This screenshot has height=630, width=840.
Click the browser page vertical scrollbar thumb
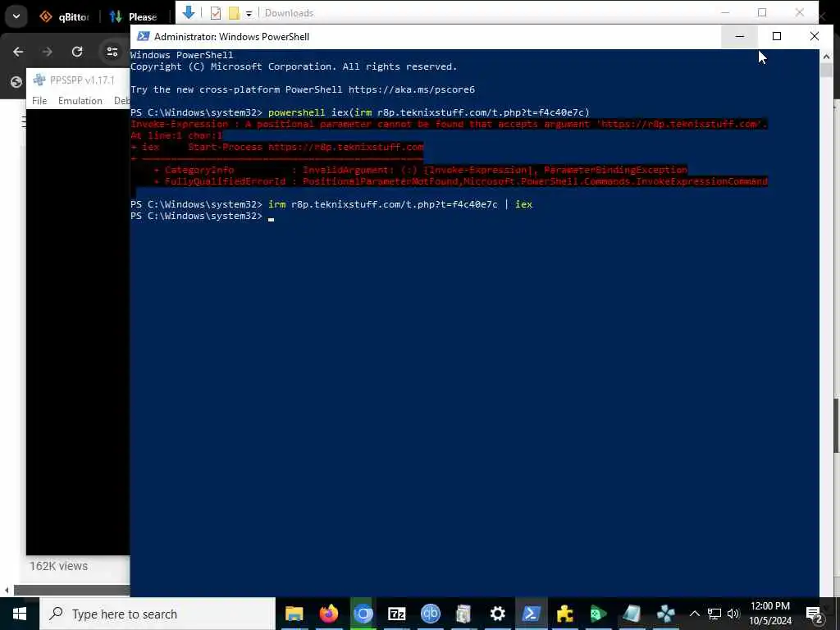(836, 426)
